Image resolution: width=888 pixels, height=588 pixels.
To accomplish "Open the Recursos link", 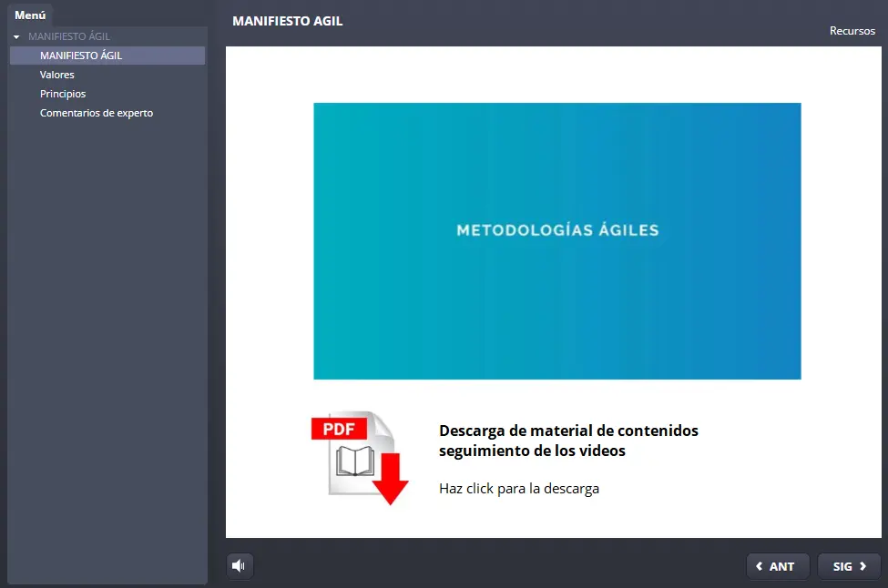I will click(852, 31).
